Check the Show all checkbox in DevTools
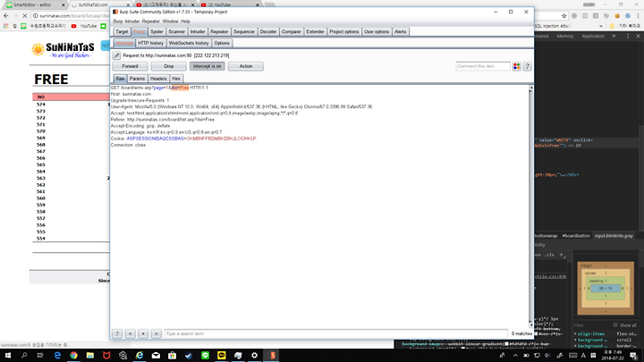Screen dimensions: 644x362 pyautogui.click(x=615, y=324)
